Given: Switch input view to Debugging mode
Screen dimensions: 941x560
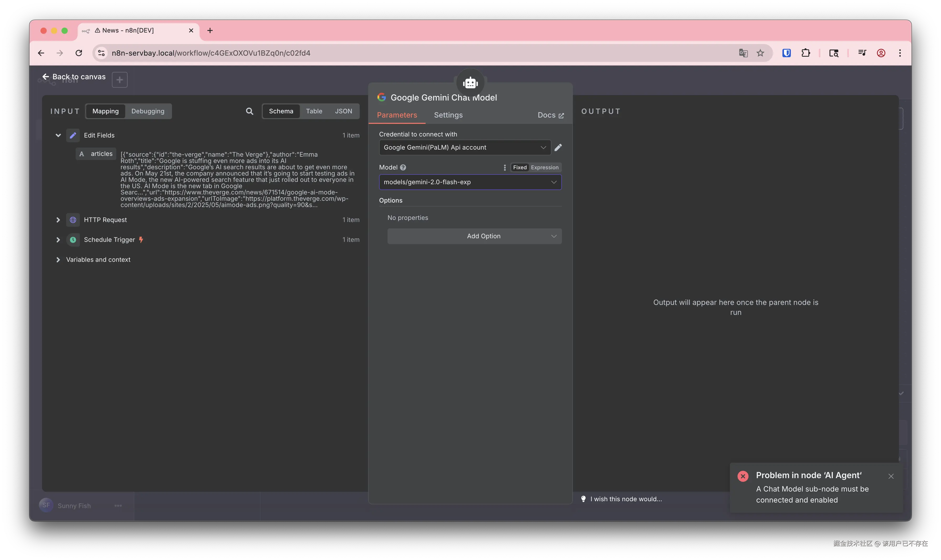Looking at the screenshot, I should pos(148,111).
